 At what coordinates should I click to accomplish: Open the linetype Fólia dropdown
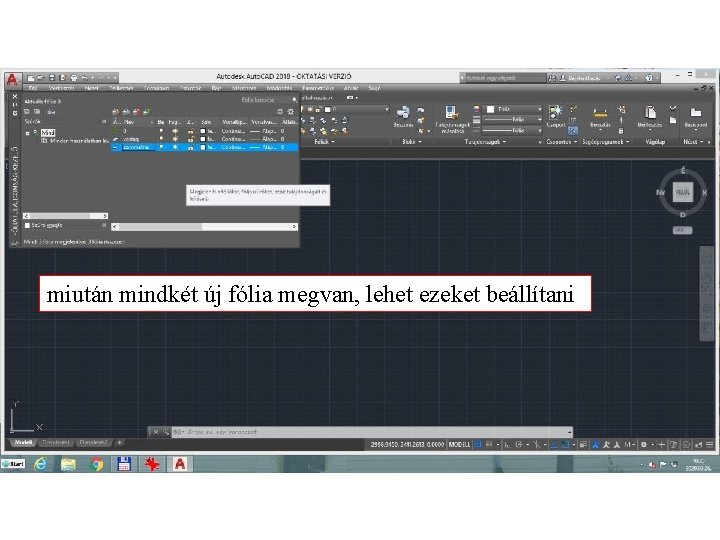539,130
